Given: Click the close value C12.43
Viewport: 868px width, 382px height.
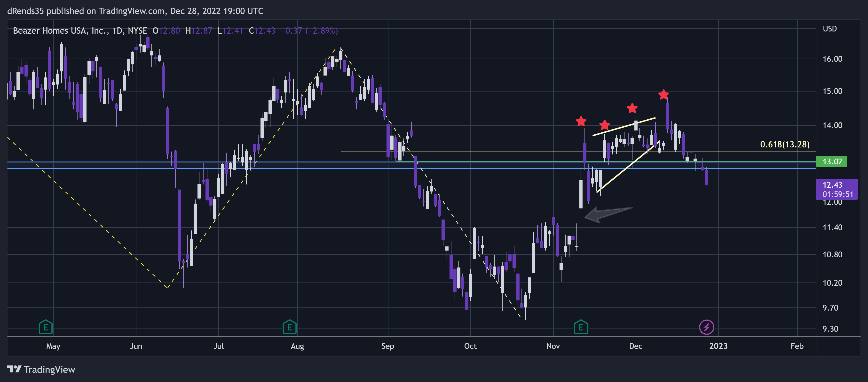Looking at the screenshot, I should click(x=262, y=31).
